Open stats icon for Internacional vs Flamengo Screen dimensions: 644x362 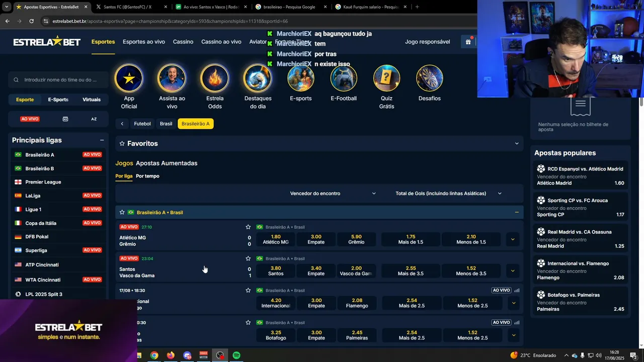(x=517, y=290)
